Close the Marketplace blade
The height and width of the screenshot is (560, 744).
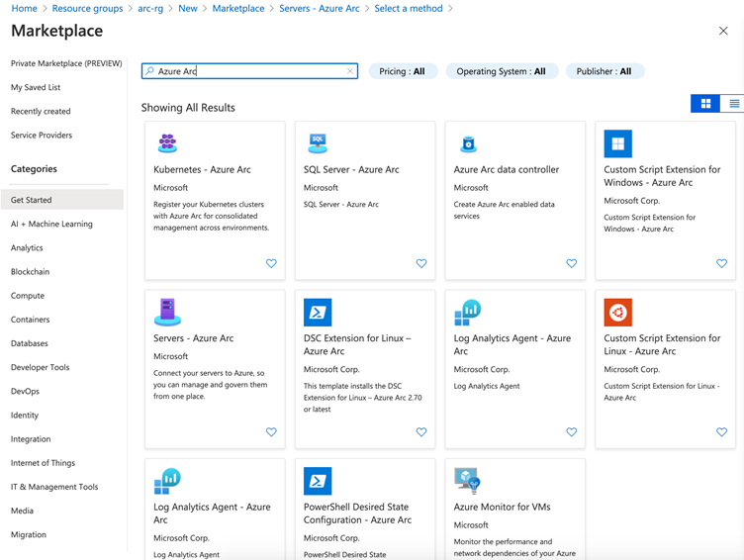pos(723,31)
